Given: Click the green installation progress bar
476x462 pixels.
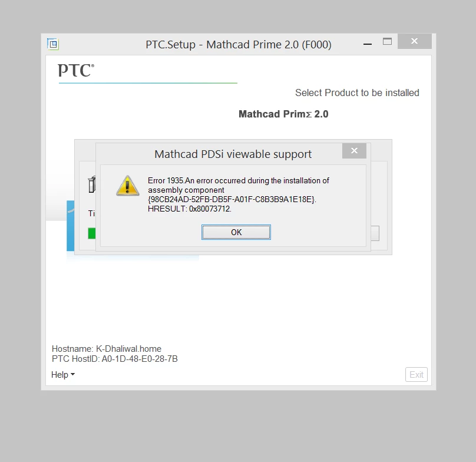Looking at the screenshot, I should pos(92,233).
